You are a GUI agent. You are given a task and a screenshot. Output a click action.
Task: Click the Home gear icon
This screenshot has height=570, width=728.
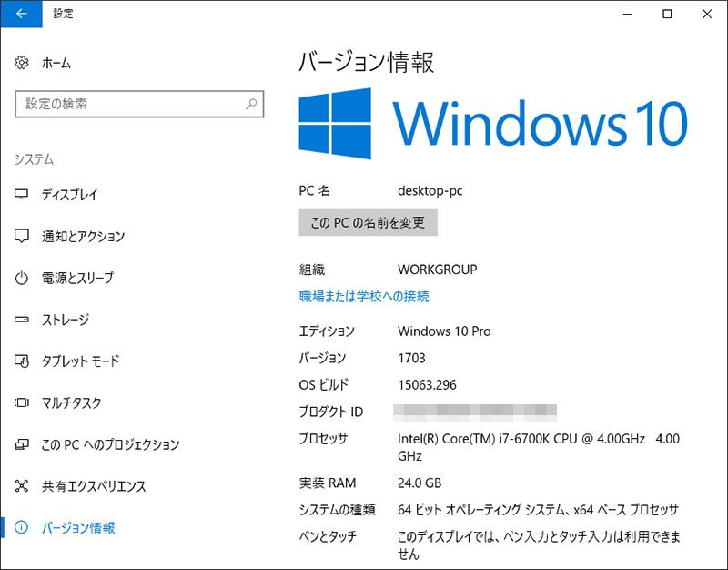tap(22, 63)
